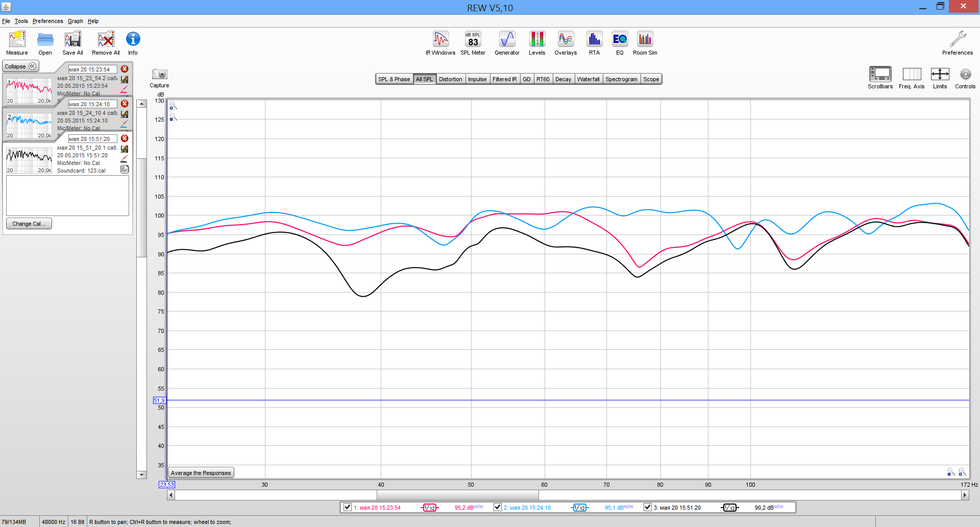Open Preferences via wrench icon

[958, 39]
